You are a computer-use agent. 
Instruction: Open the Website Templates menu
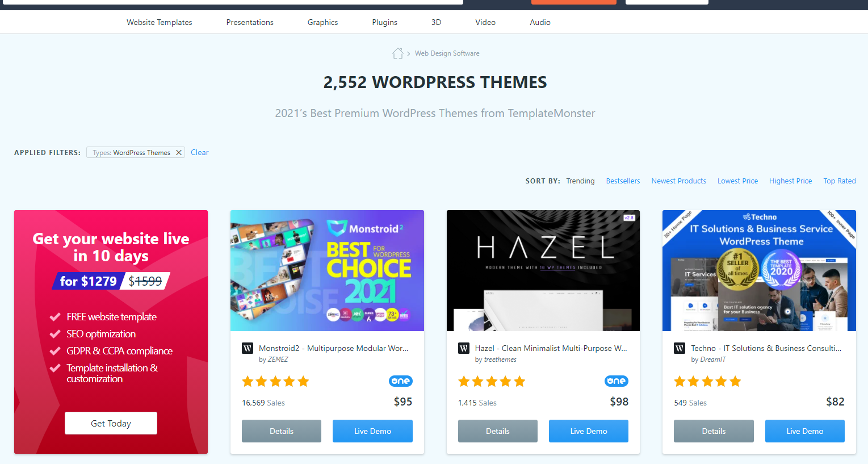(160, 22)
